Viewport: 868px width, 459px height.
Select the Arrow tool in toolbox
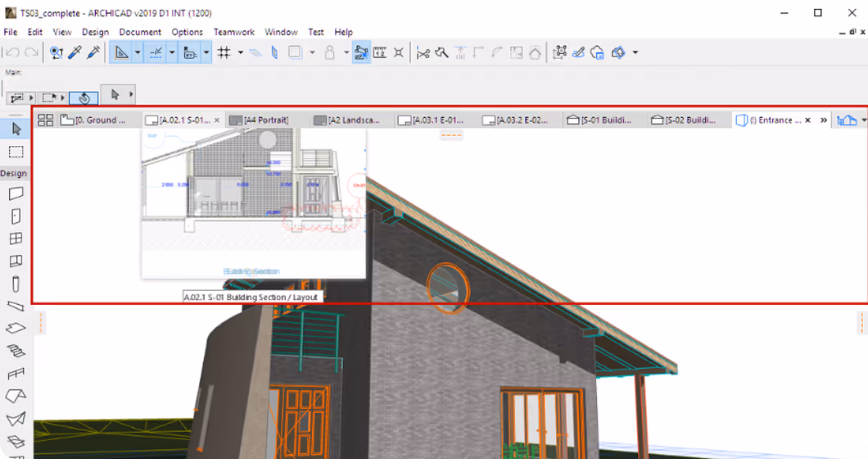click(x=16, y=129)
